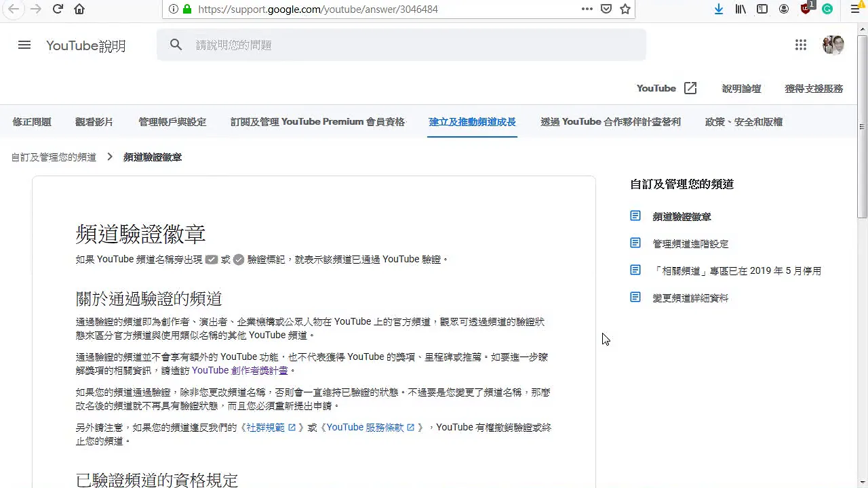Click the Pocket save icon
Screen dimensions: 868x488
coord(606,9)
